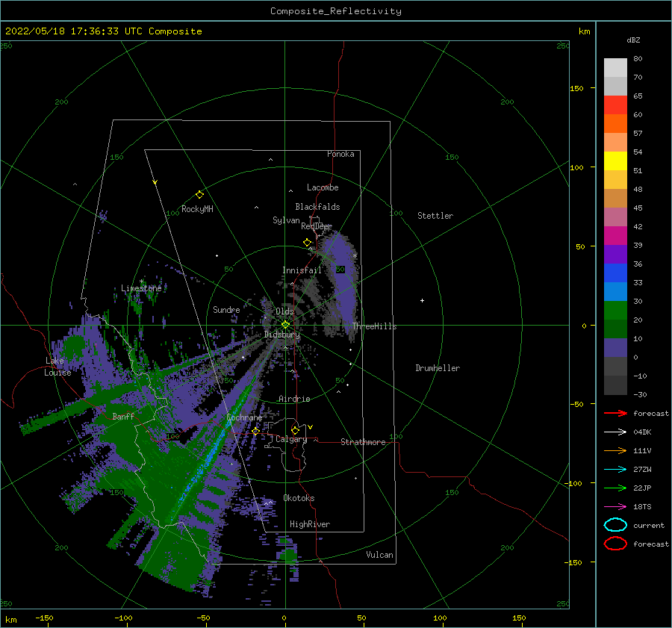Viewport: 672px width, 628px height.
Task: Click the Vulcan town label
Action: click(x=380, y=555)
